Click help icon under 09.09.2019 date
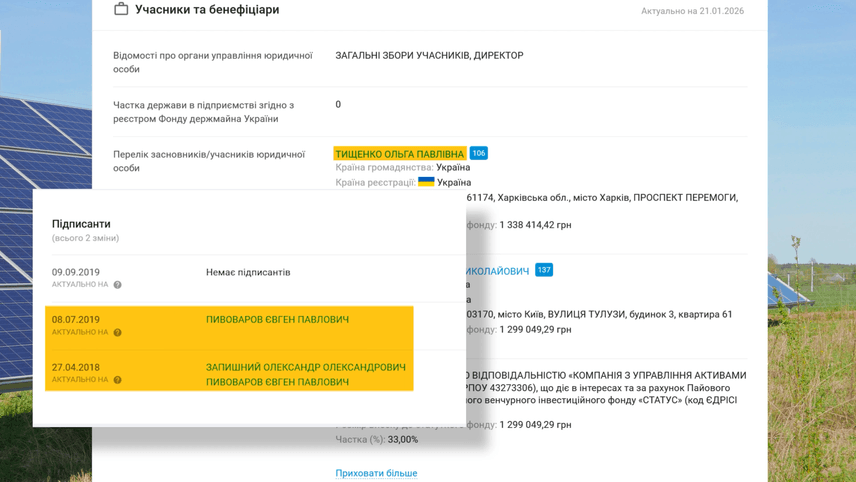 (117, 285)
